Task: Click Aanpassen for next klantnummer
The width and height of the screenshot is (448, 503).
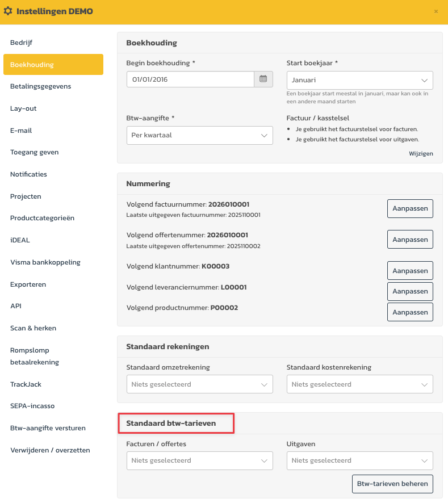Action: pos(410,270)
